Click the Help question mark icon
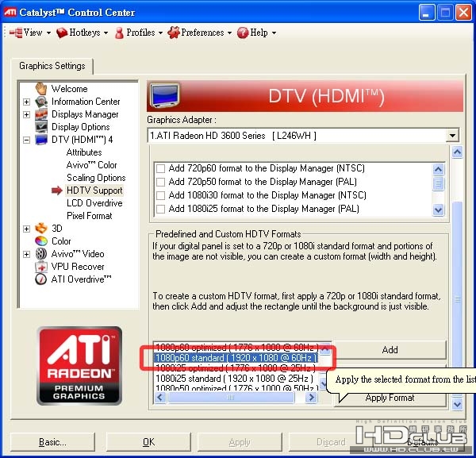This screenshot has height=458, width=476. coord(243,33)
